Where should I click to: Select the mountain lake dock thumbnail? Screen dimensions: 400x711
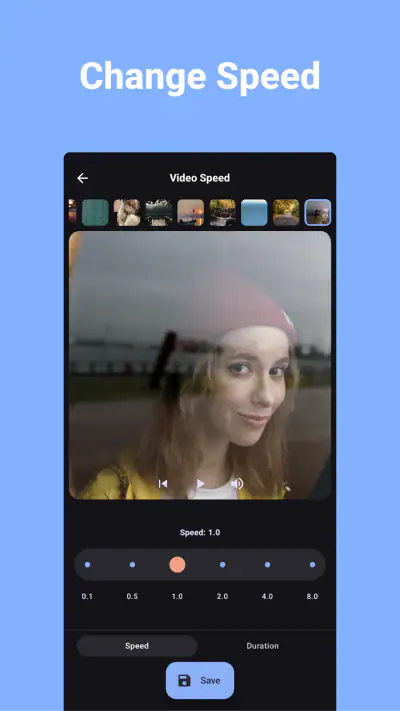click(159, 213)
